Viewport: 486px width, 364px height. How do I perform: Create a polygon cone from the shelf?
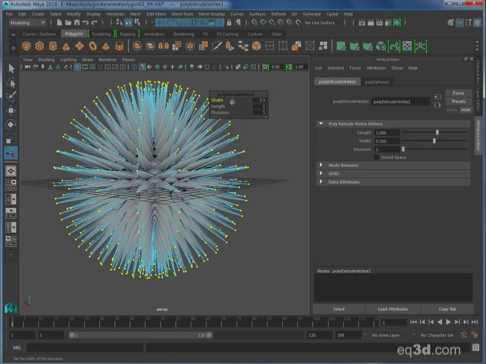click(x=66, y=46)
